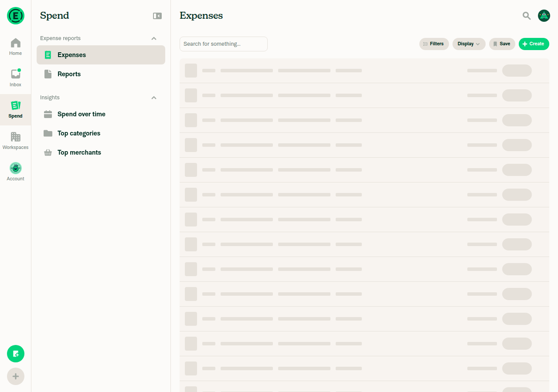558x392 pixels.
Task: Select the Spend navigation tab
Action: (x=16, y=110)
